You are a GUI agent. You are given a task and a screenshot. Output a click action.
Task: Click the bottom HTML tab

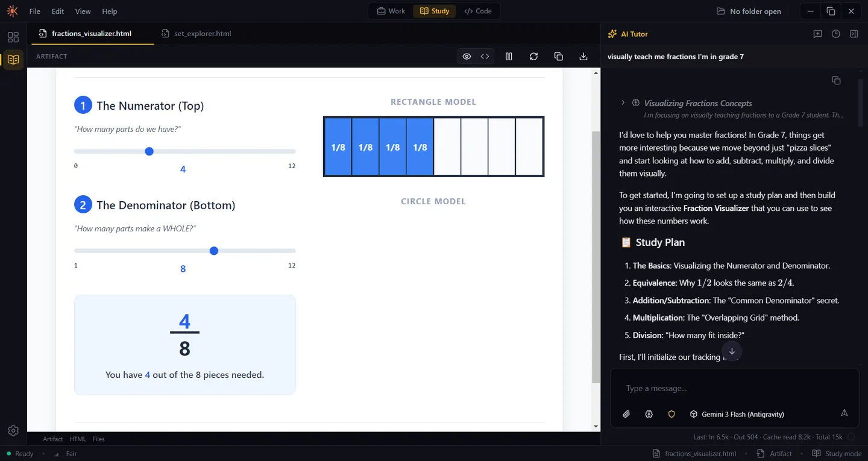tap(78, 439)
